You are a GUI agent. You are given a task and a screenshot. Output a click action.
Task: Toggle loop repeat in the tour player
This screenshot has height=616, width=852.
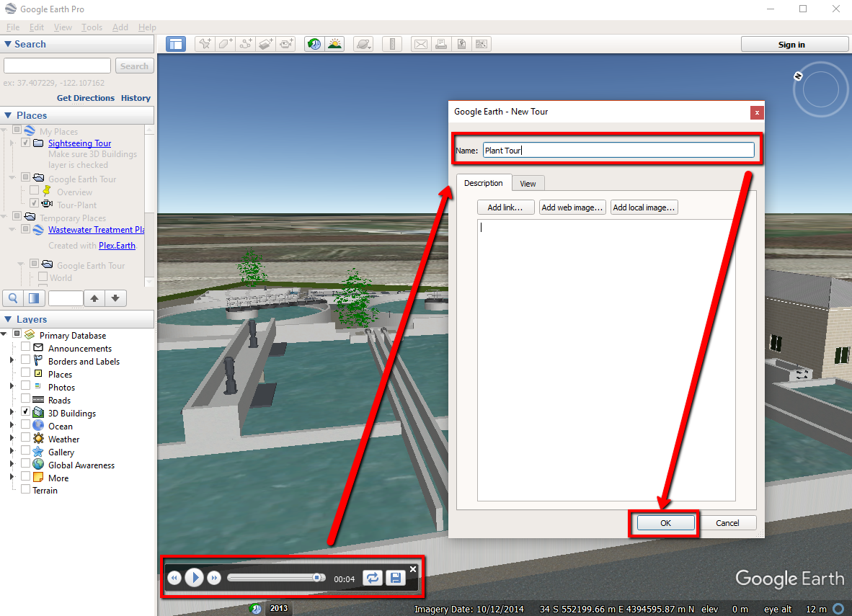click(372, 578)
